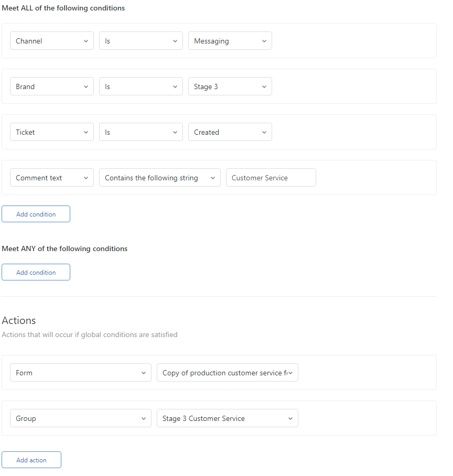Click the Add action button
Image resolution: width=453 pixels, height=476 pixels.
tap(31, 460)
